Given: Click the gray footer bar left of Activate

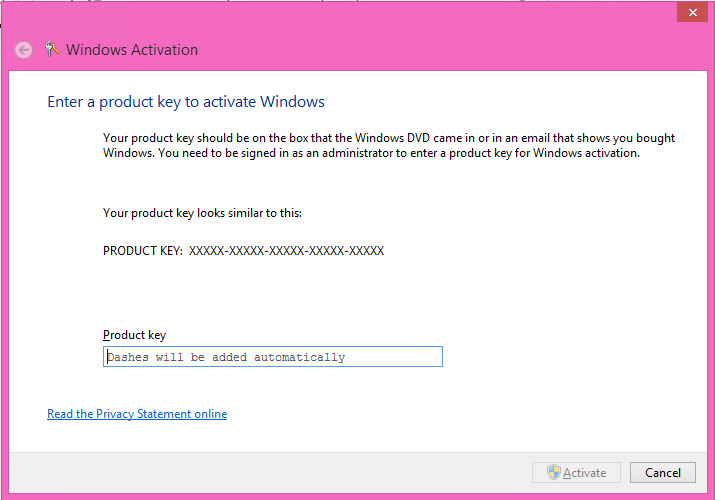Looking at the screenshot, I should coord(269,473).
